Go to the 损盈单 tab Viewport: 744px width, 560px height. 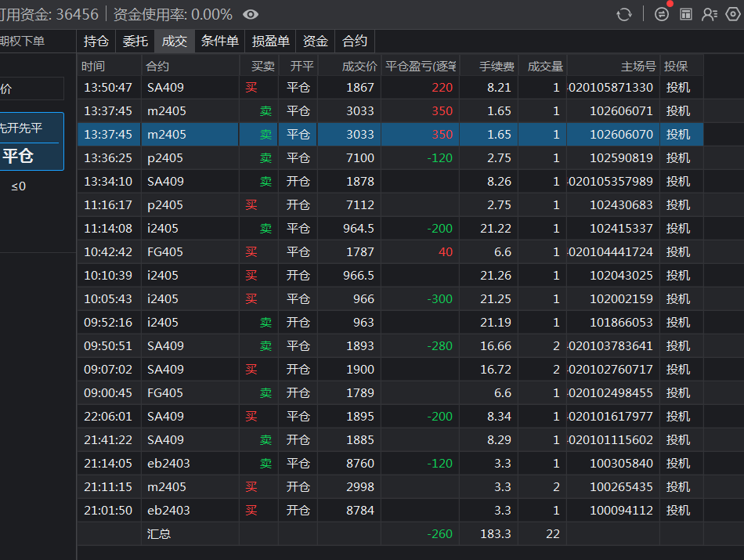tap(270, 42)
